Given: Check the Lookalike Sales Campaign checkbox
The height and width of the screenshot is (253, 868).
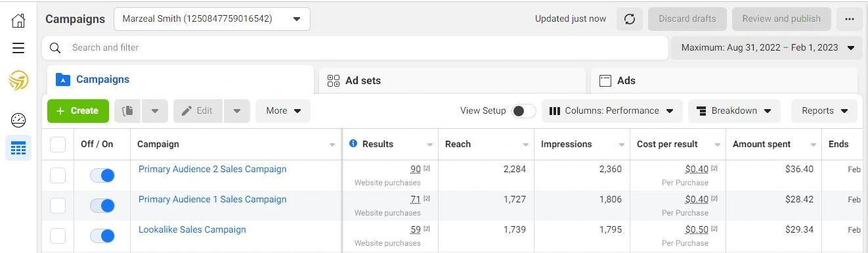Looking at the screenshot, I should [x=58, y=236].
